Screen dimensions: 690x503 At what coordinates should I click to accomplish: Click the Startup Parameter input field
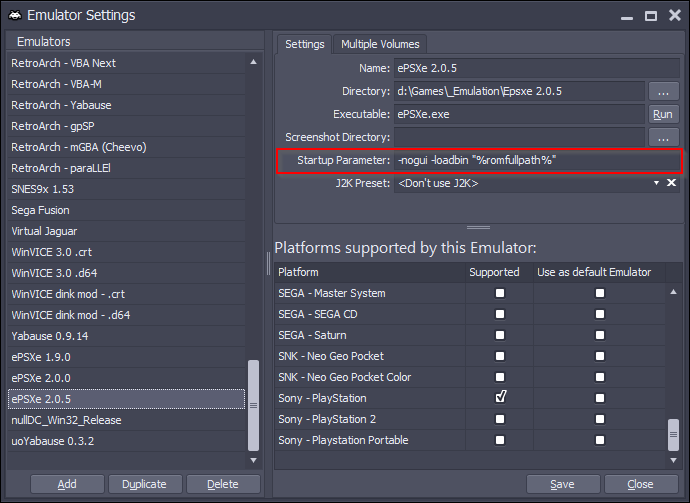point(537,160)
